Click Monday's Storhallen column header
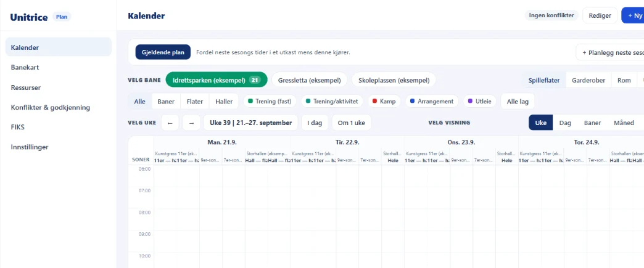 [267, 153]
